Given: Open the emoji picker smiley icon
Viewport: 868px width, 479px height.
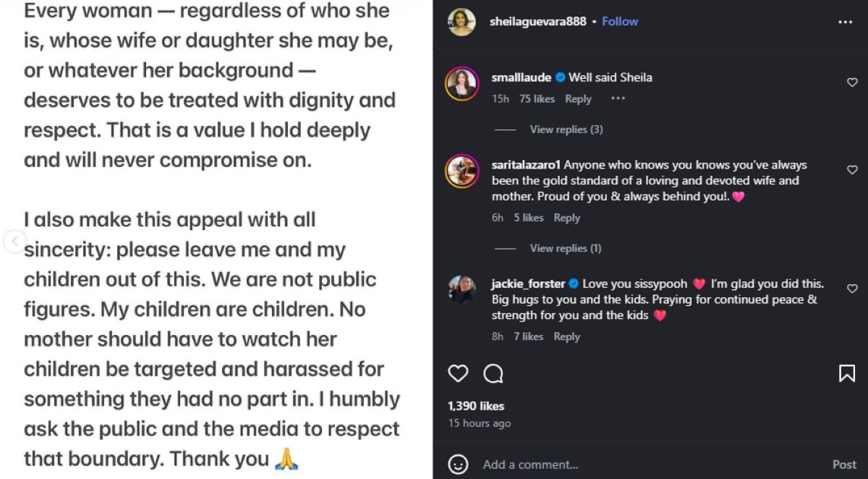Looking at the screenshot, I should (458, 465).
